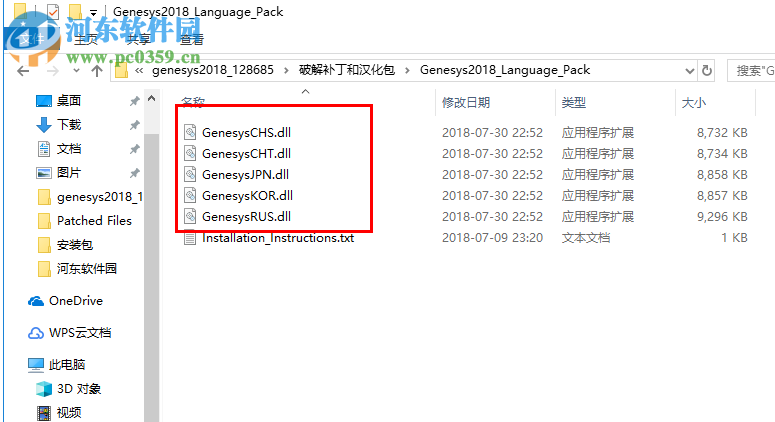Open 桌面 in quick access
This screenshot has width=775, height=422.
pyautogui.click(x=68, y=101)
